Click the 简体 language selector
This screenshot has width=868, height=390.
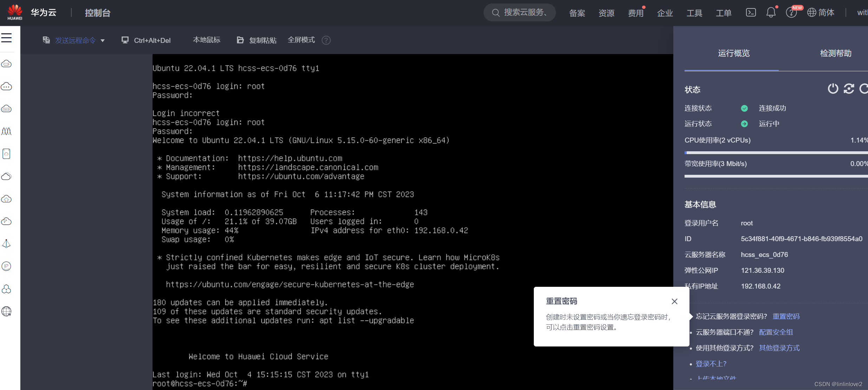coord(826,13)
